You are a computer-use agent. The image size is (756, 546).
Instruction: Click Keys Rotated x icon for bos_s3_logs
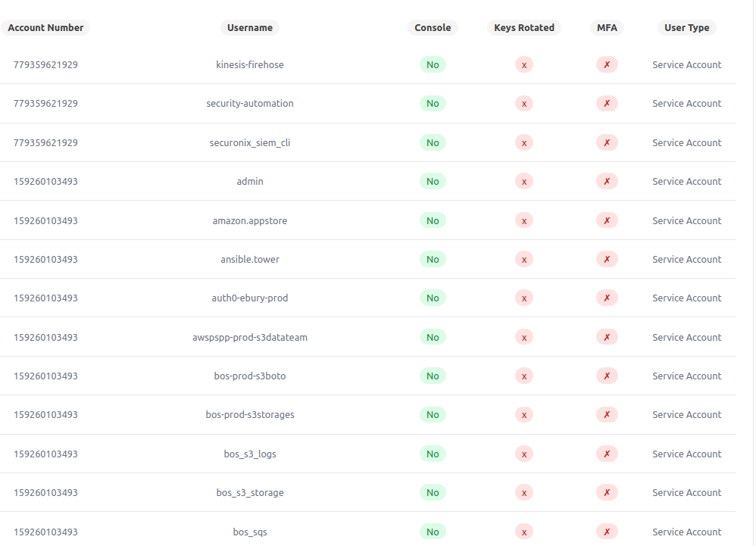pos(524,454)
